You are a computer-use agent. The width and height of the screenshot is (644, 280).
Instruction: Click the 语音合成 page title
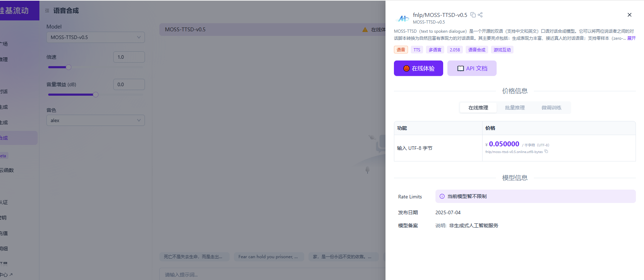(66, 11)
